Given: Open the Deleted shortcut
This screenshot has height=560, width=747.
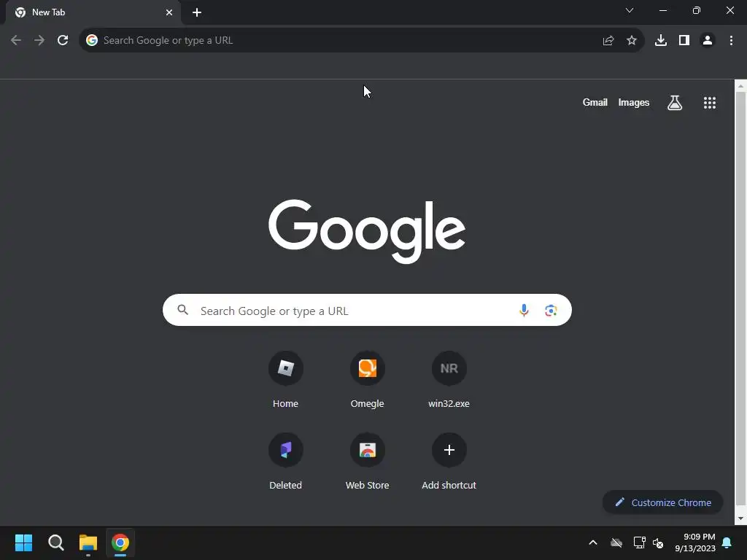Looking at the screenshot, I should point(285,462).
